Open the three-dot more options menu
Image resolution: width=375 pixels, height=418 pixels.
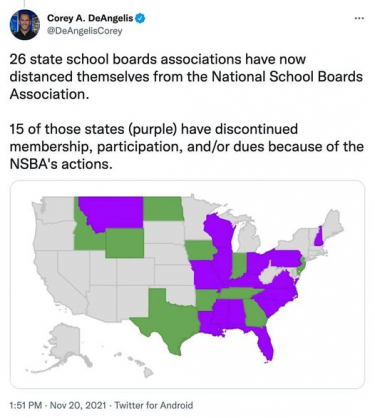[359, 19]
